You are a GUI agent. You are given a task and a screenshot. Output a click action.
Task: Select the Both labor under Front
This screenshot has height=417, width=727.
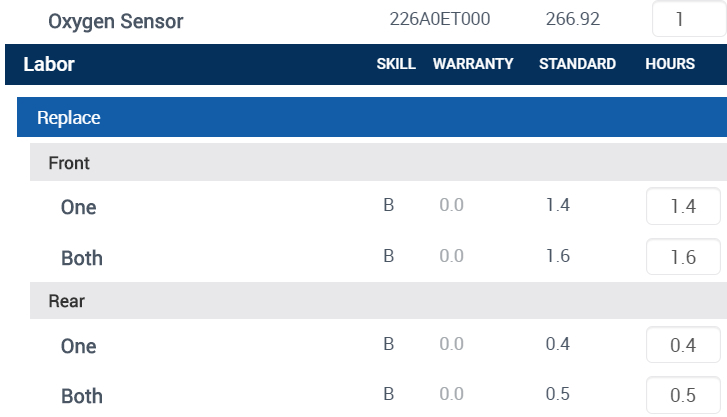[x=82, y=258]
